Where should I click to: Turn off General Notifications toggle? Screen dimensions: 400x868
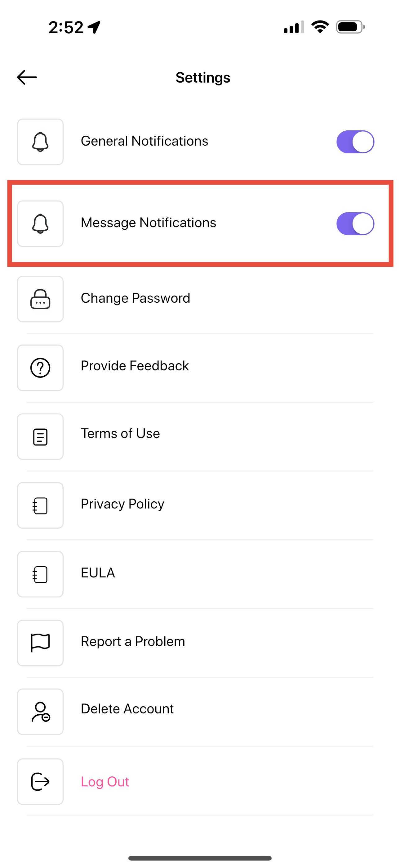coord(355,142)
